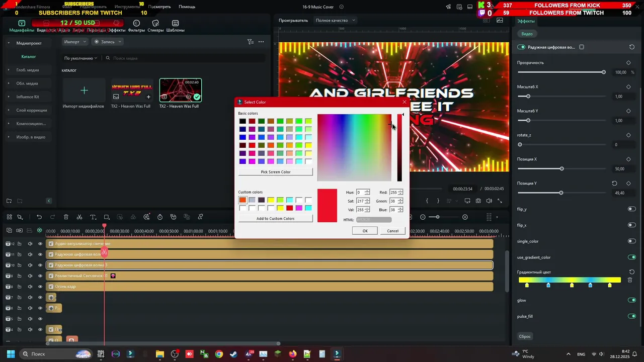Open the Помощь menu
Viewport: 644px width, 362px height.
(x=187, y=7)
